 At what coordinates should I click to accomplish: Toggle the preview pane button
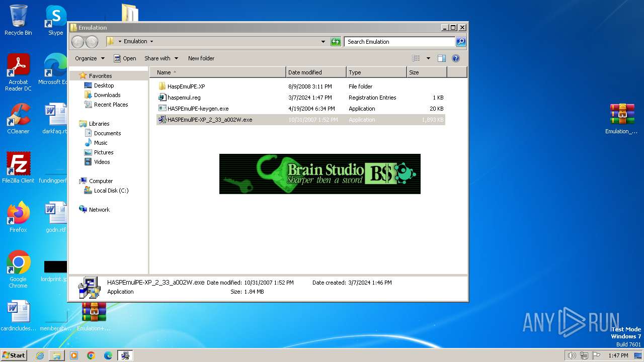(441, 58)
